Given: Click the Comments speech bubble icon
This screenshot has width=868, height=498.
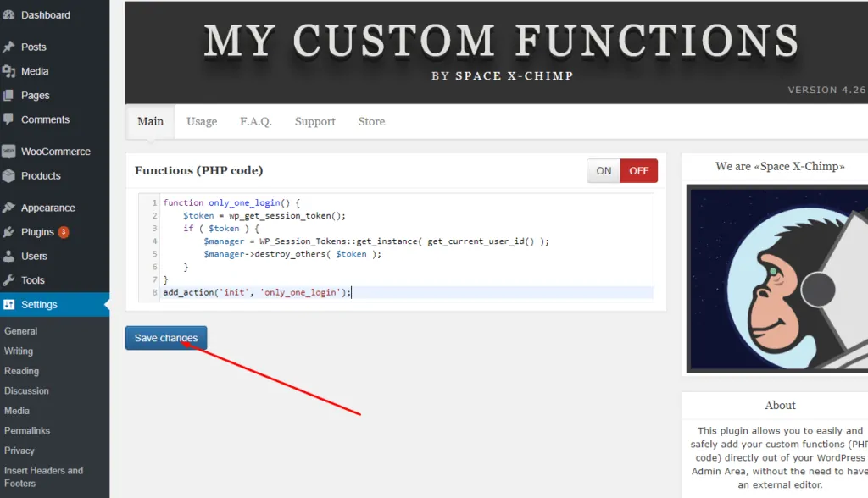Looking at the screenshot, I should [x=8, y=119].
